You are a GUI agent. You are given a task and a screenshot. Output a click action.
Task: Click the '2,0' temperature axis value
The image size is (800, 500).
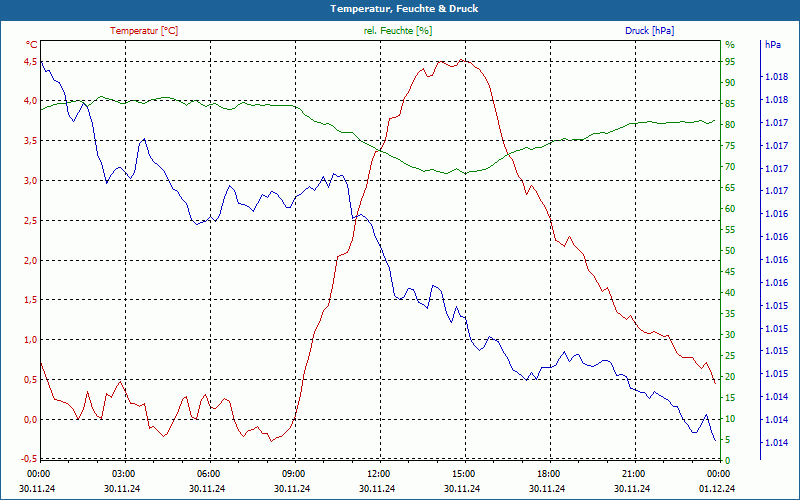click(31, 260)
